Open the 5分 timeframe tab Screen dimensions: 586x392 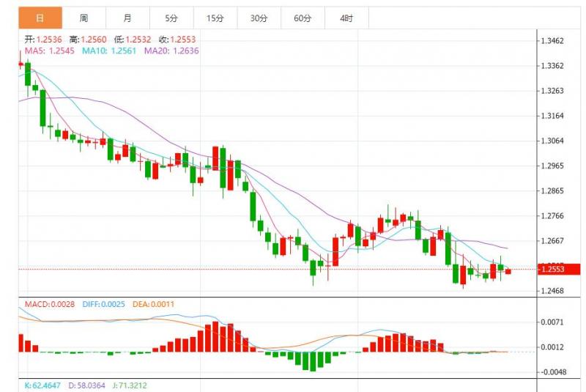point(171,18)
